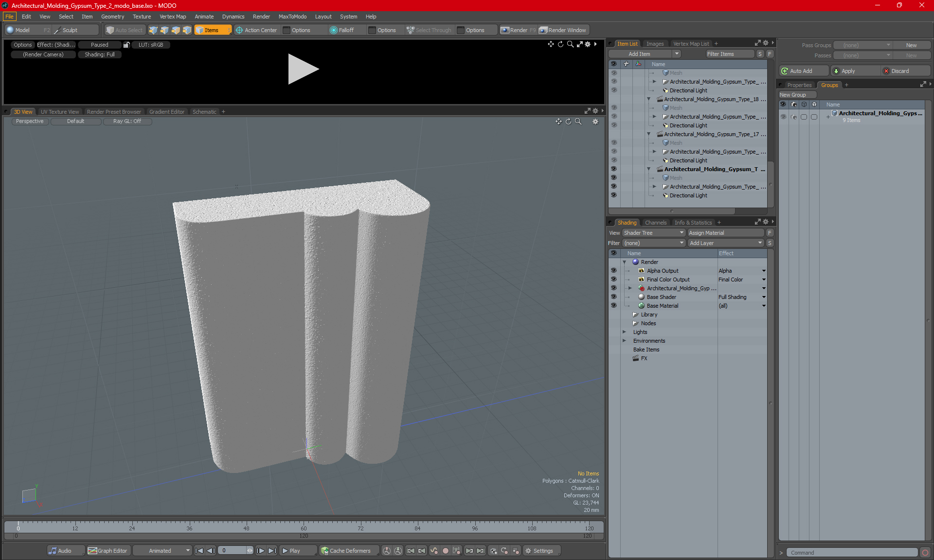Expand Lights in shader tree
Screen dimensions: 934x560
(x=625, y=332)
